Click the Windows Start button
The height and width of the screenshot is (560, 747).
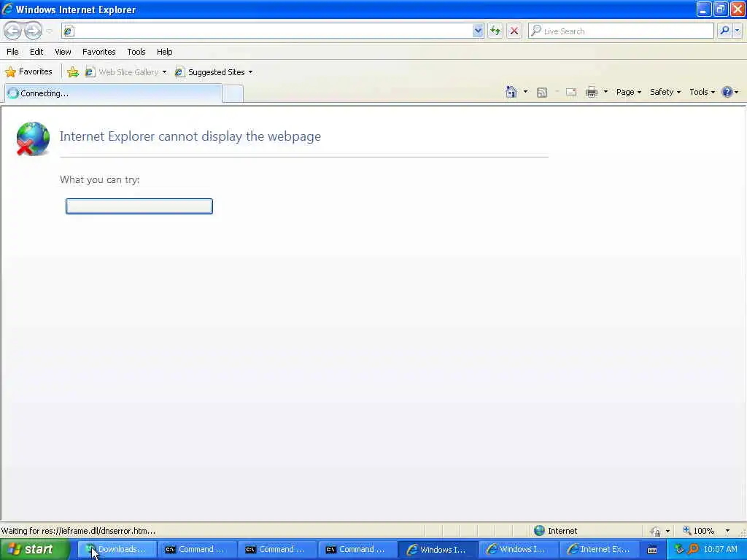click(35, 549)
